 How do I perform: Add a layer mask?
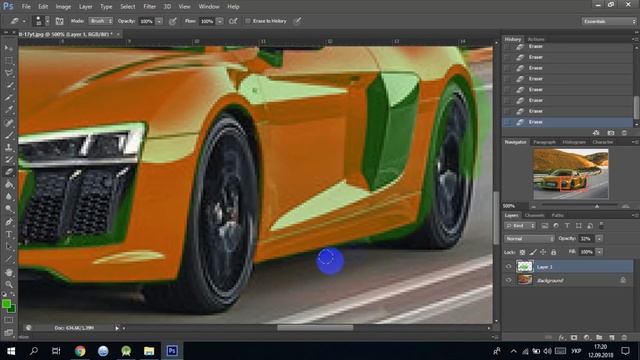[x=574, y=338]
